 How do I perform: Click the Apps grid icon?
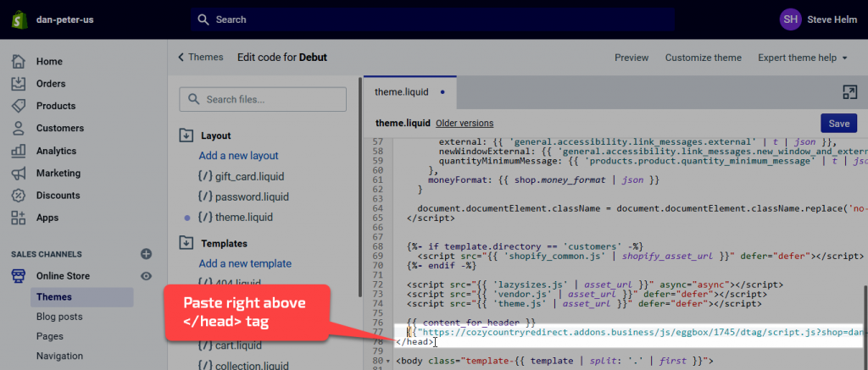[x=19, y=218]
